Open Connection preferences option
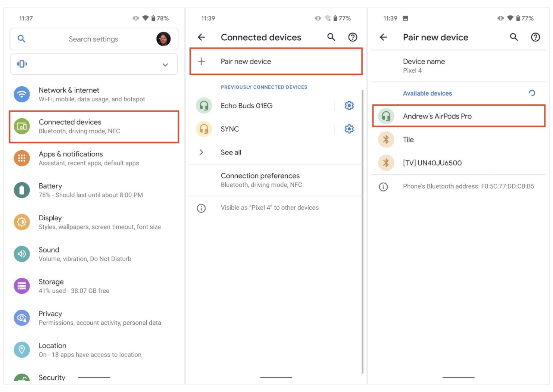 click(260, 180)
